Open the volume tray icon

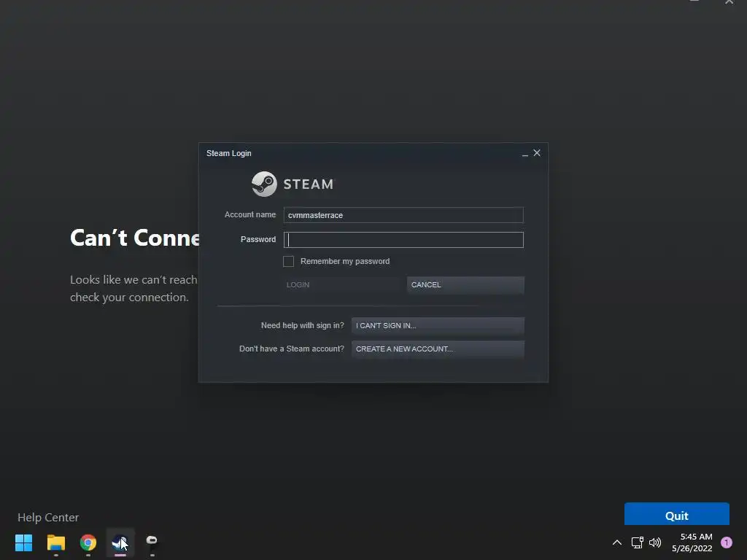coord(655,542)
